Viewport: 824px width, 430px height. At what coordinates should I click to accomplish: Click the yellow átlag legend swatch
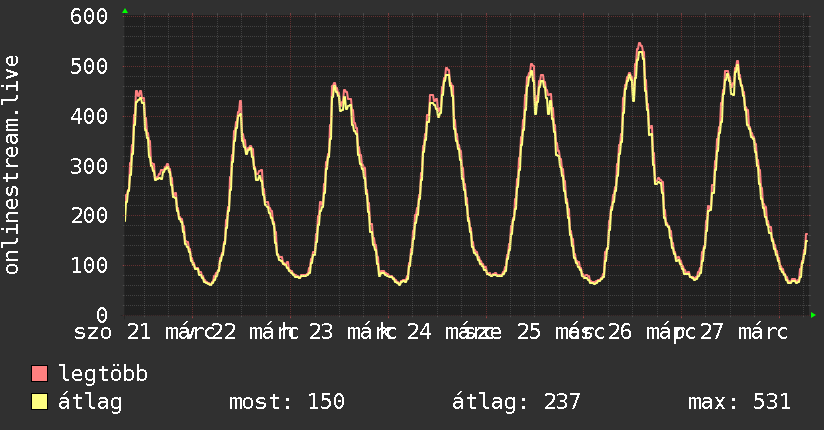click(x=40, y=402)
